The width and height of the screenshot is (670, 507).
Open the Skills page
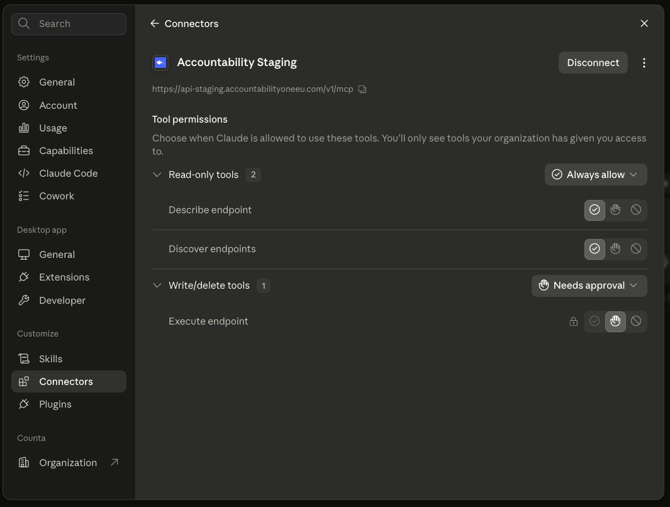point(68,359)
